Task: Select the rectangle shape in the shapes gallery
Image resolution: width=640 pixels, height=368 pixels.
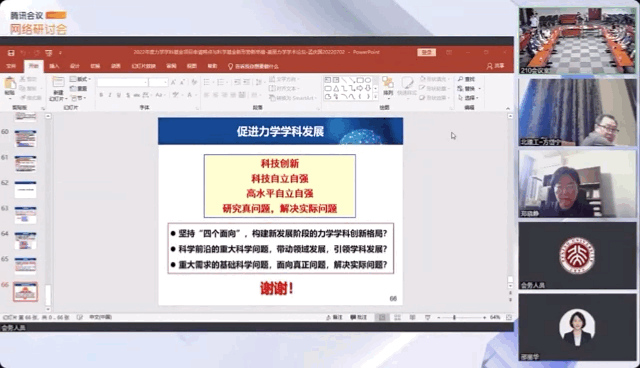Action: click(x=360, y=80)
